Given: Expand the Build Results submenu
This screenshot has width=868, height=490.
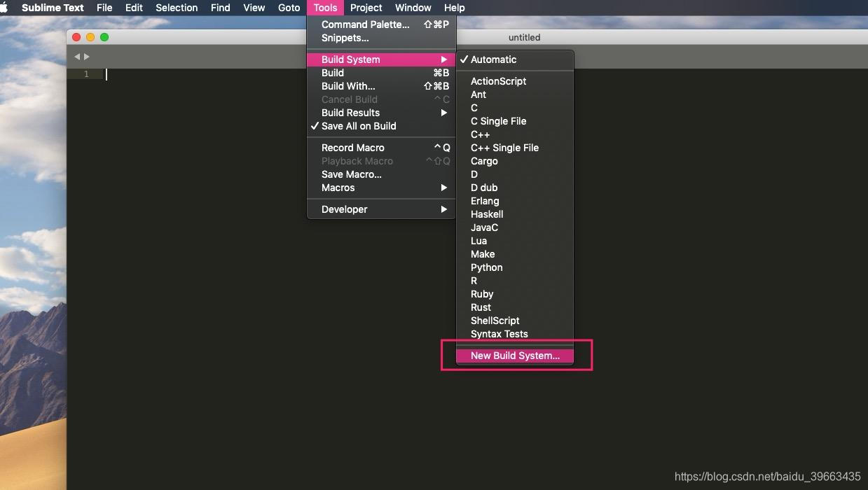Looking at the screenshot, I should 381,113.
